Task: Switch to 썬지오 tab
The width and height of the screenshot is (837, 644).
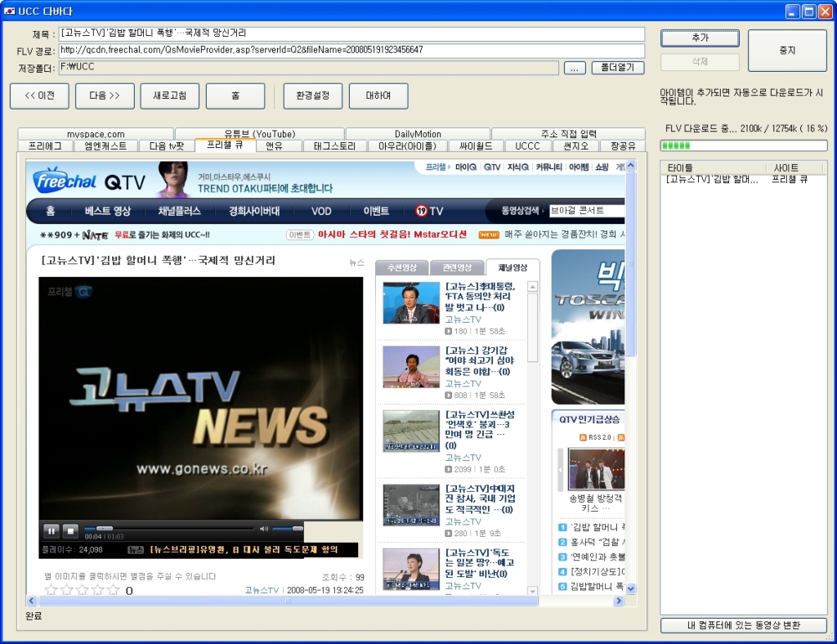Action: pyautogui.click(x=575, y=145)
